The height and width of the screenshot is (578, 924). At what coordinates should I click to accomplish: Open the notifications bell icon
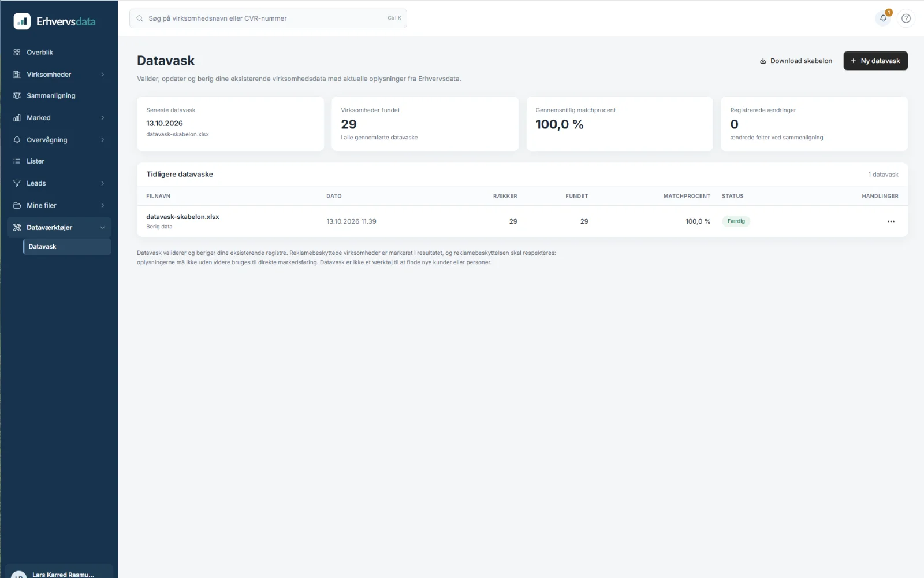pos(883,18)
